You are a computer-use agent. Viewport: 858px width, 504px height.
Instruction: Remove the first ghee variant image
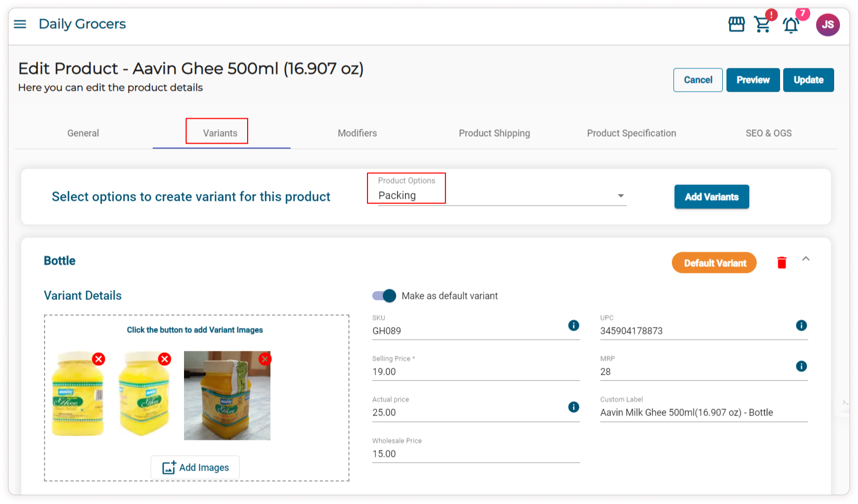click(99, 359)
